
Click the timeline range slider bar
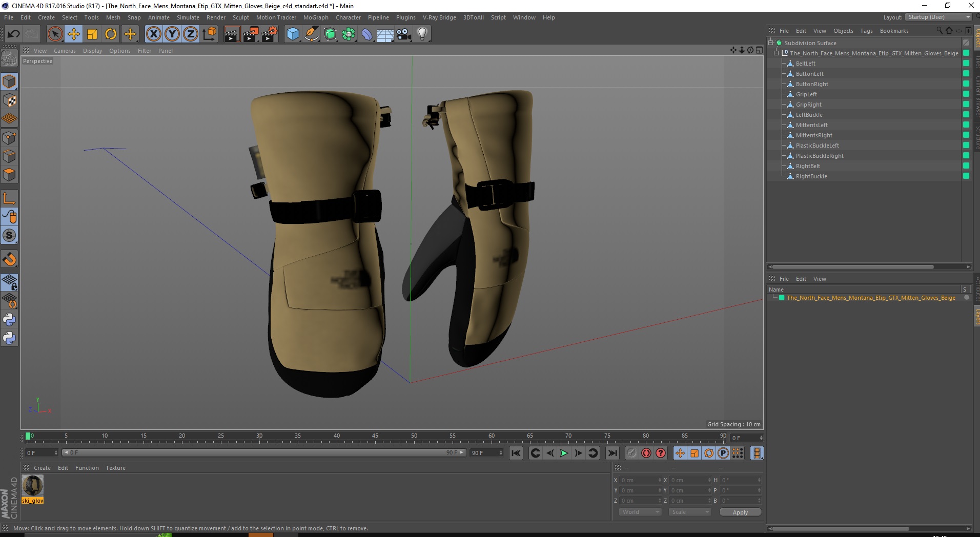[x=263, y=452]
